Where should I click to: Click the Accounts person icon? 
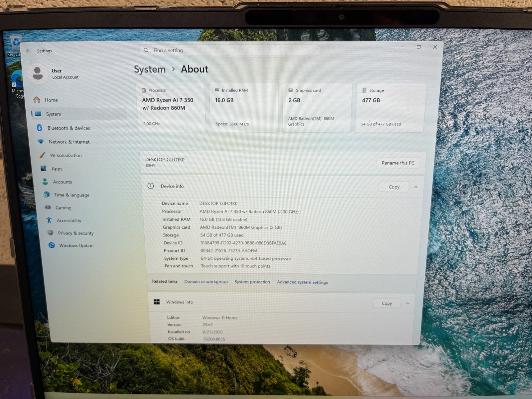pyautogui.click(x=45, y=182)
